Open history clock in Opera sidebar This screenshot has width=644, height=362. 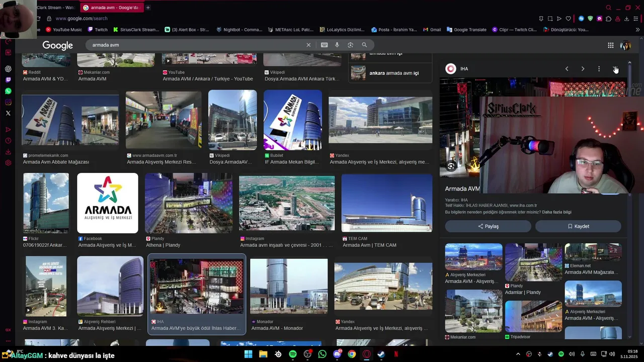8,141
